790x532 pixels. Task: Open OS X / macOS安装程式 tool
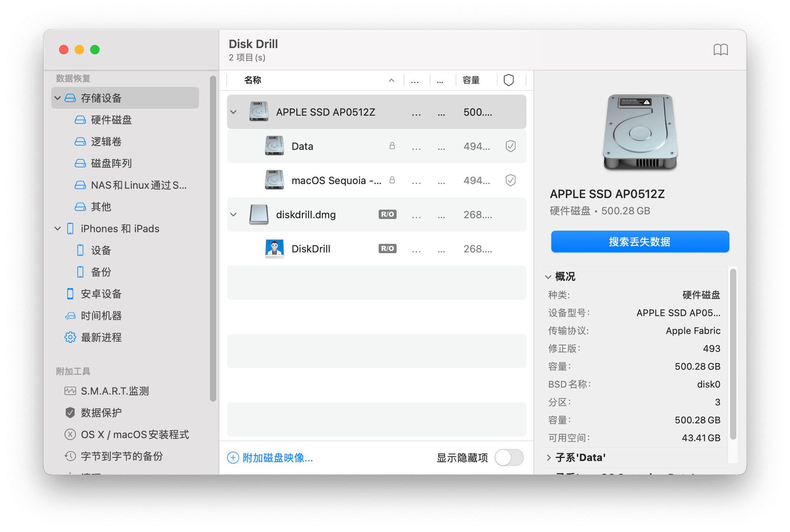[x=135, y=435]
